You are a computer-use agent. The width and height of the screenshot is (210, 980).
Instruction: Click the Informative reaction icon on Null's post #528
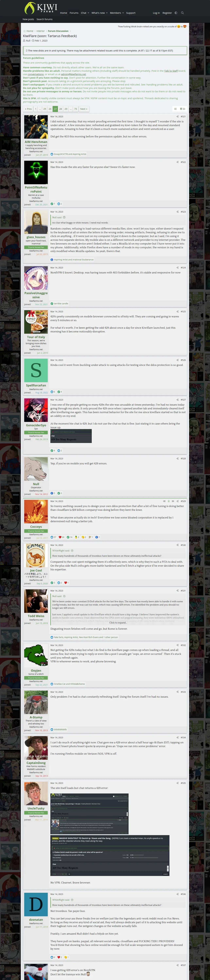click(52, 493)
